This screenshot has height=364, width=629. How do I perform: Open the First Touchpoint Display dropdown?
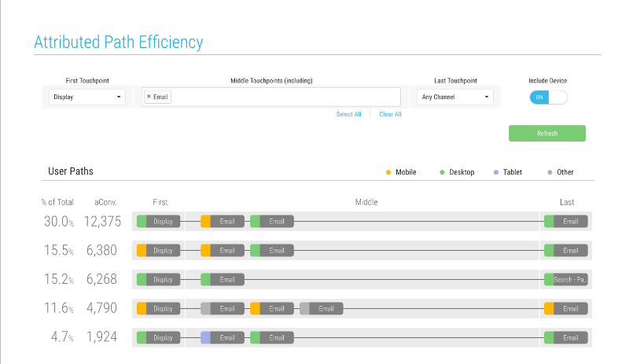click(86, 97)
